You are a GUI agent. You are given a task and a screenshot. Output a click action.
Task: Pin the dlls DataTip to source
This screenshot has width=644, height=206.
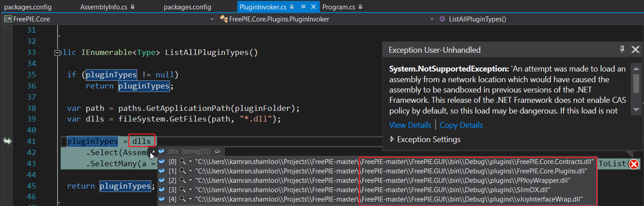pyautogui.click(x=217, y=151)
